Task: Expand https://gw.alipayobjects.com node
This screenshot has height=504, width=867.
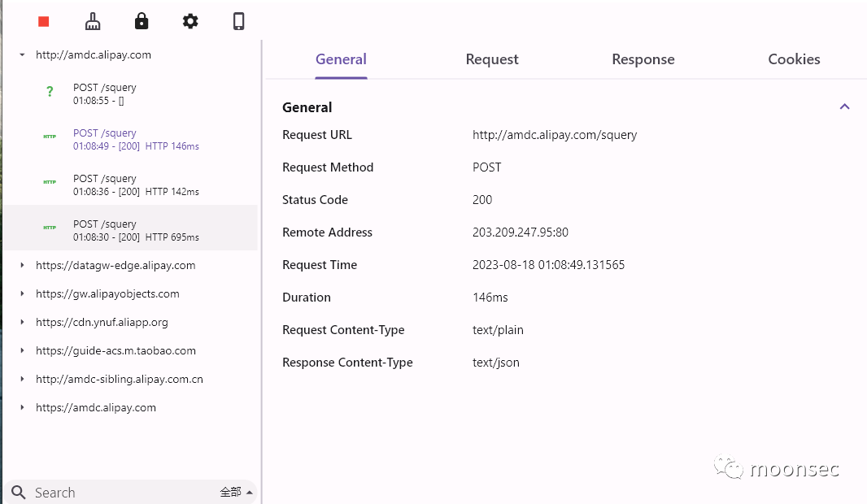Action: [22, 294]
